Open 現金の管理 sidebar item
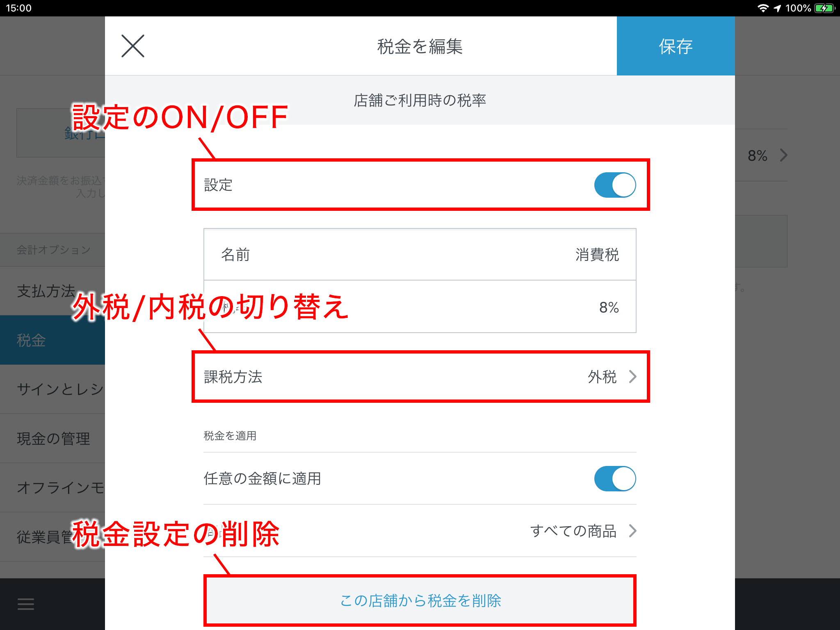The width and height of the screenshot is (840, 630). tap(52, 438)
